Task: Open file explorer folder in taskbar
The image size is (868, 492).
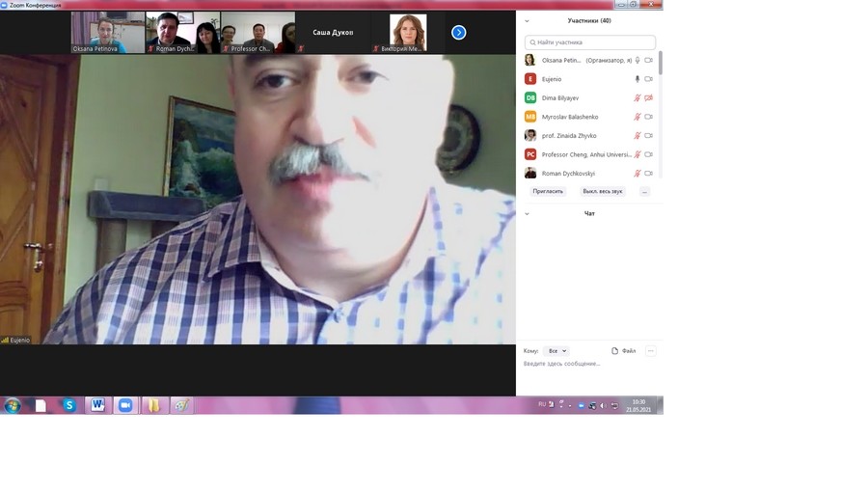Action: pyautogui.click(x=154, y=406)
